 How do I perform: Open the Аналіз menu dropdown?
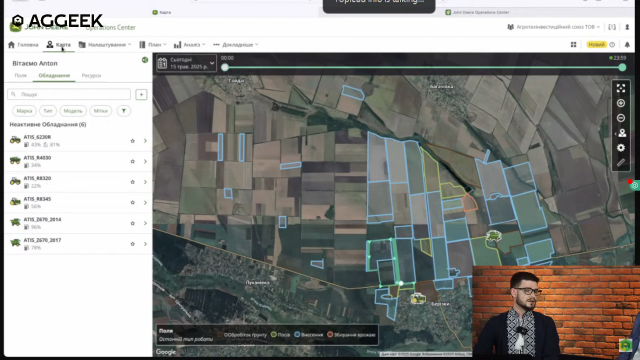tap(189, 44)
